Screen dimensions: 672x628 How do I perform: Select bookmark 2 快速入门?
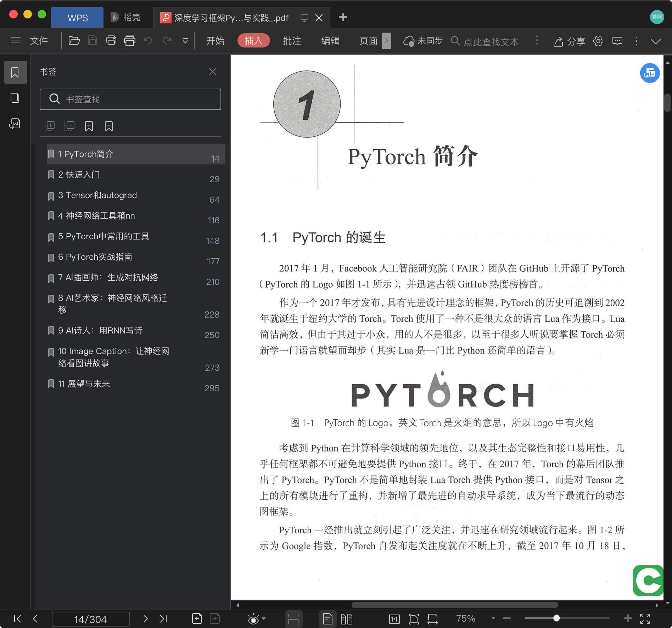136,175
